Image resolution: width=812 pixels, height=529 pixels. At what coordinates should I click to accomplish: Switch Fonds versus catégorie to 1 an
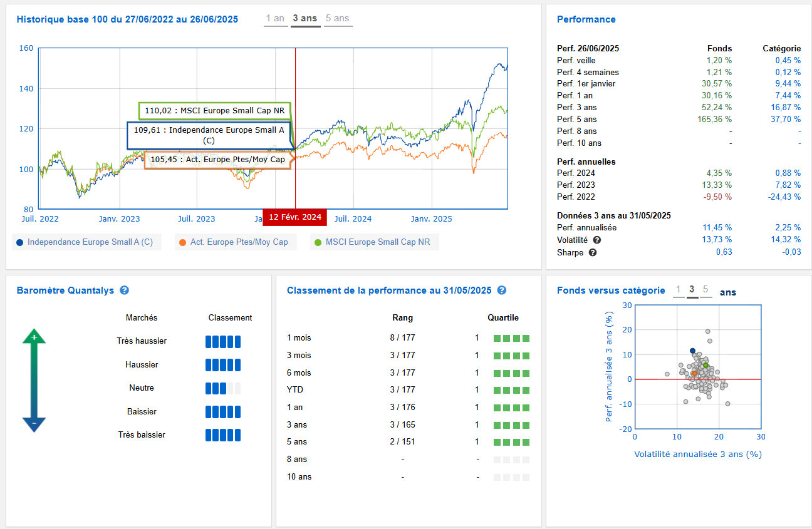click(x=677, y=290)
